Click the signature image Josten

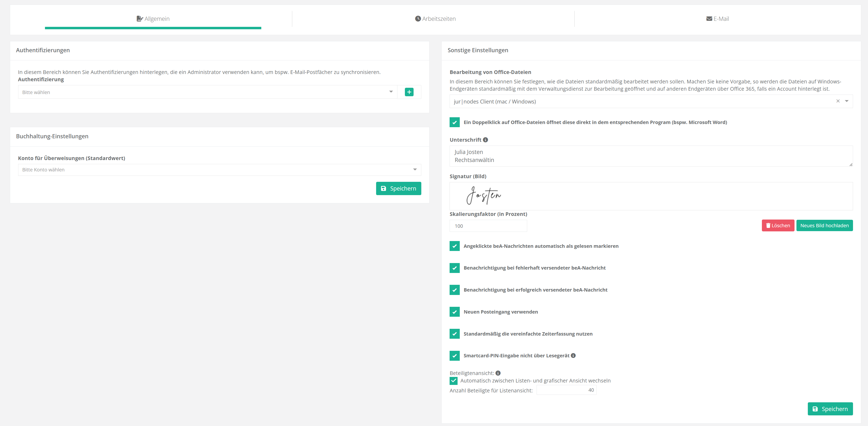coord(483,196)
